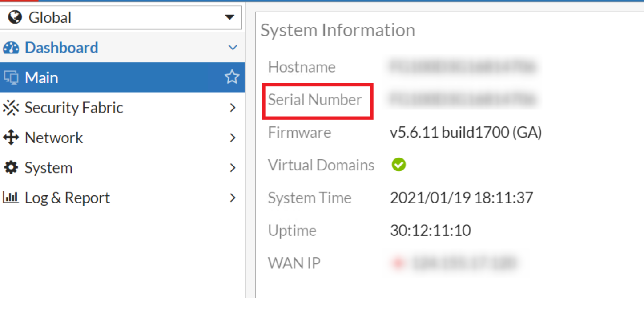Click the Security Fabric icon
Image resolution: width=644 pixels, height=320 pixels.
[11, 108]
